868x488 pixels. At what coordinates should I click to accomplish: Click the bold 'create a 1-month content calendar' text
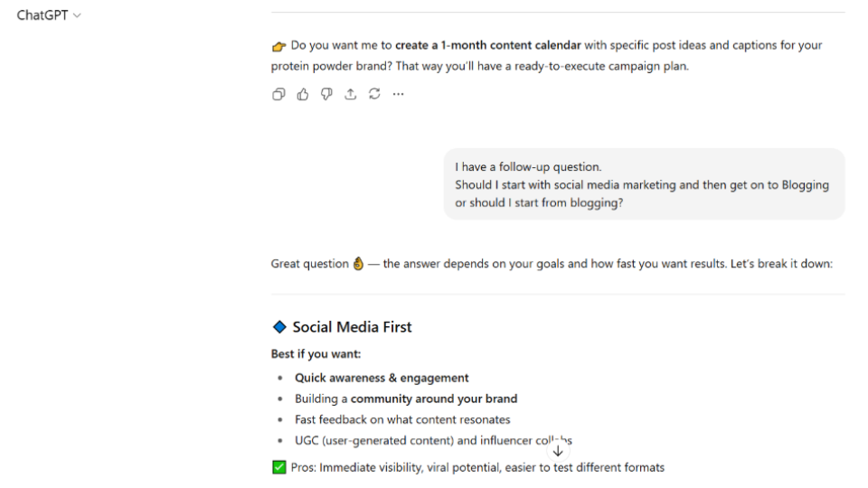(x=488, y=45)
